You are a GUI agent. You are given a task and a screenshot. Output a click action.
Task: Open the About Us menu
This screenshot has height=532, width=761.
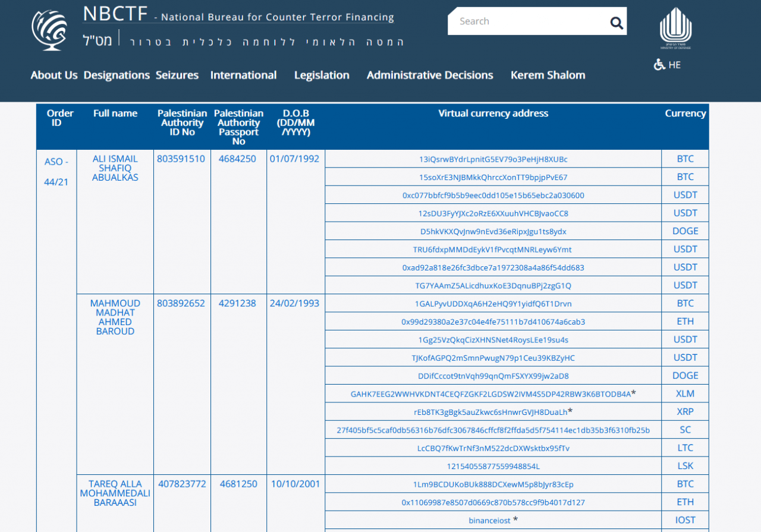54,75
